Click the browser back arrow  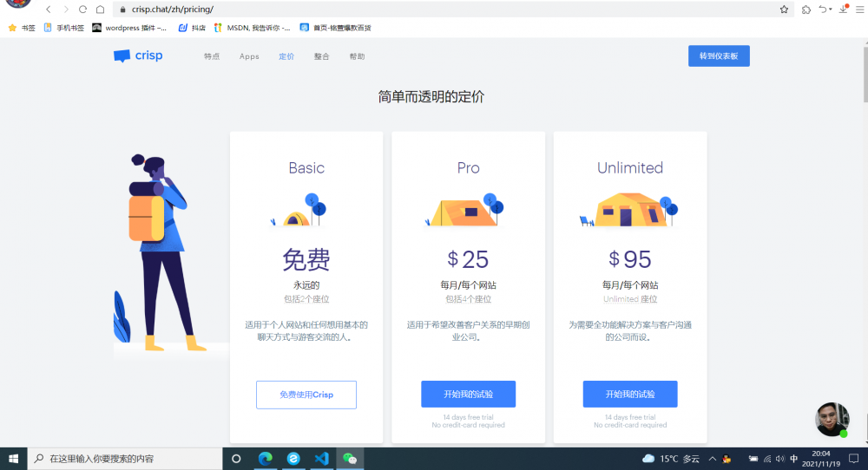click(49, 10)
